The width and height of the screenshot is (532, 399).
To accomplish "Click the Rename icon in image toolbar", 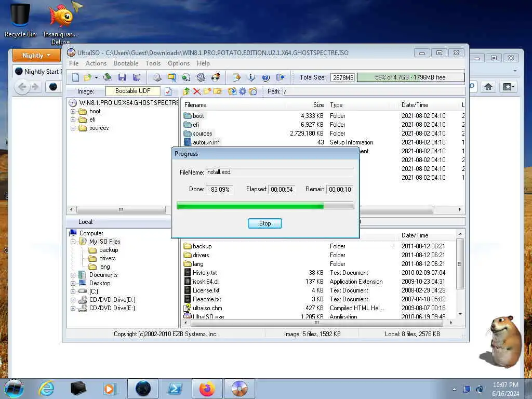I will [218, 91].
